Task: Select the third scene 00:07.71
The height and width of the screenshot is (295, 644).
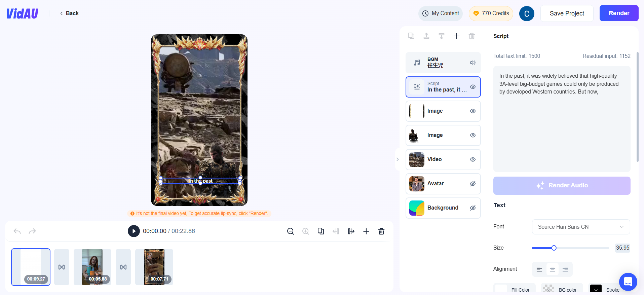Action: pyautogui.click(x=154, y=267)
